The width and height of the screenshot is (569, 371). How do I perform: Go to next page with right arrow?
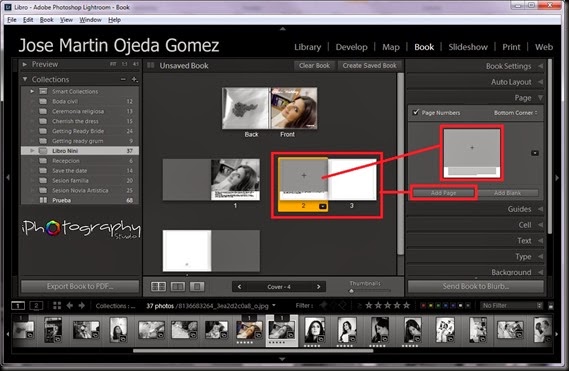click(x=319, y=287)
